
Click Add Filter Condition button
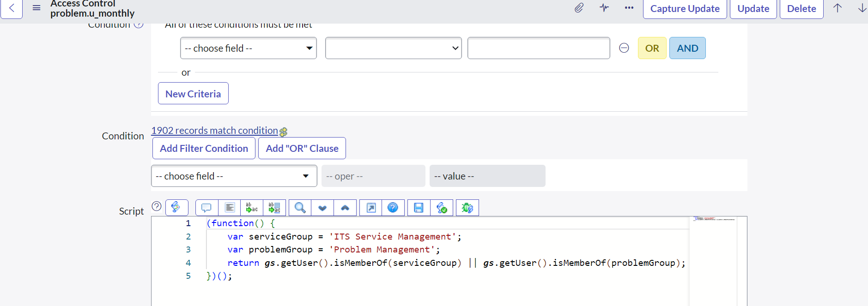[204, 148]
